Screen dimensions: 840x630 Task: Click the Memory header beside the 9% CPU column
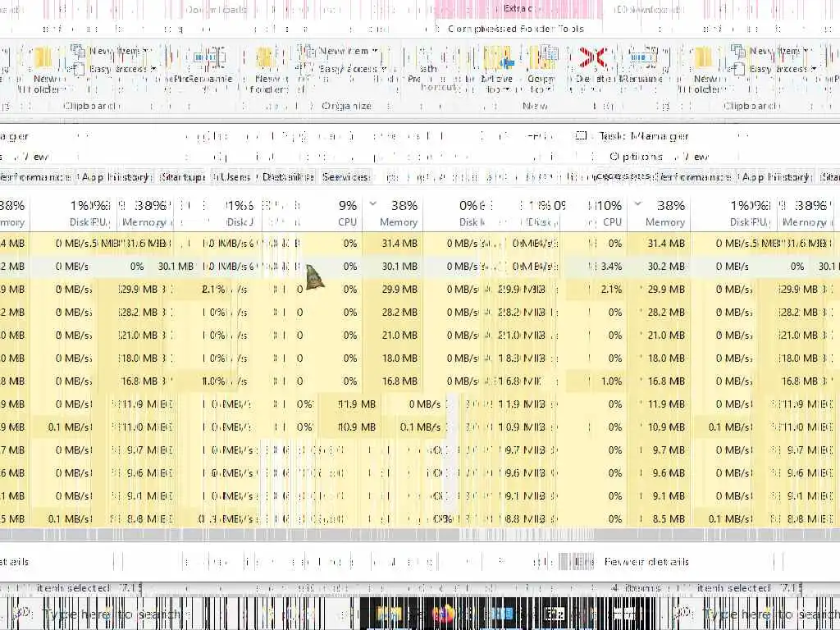tap(393, 212)
